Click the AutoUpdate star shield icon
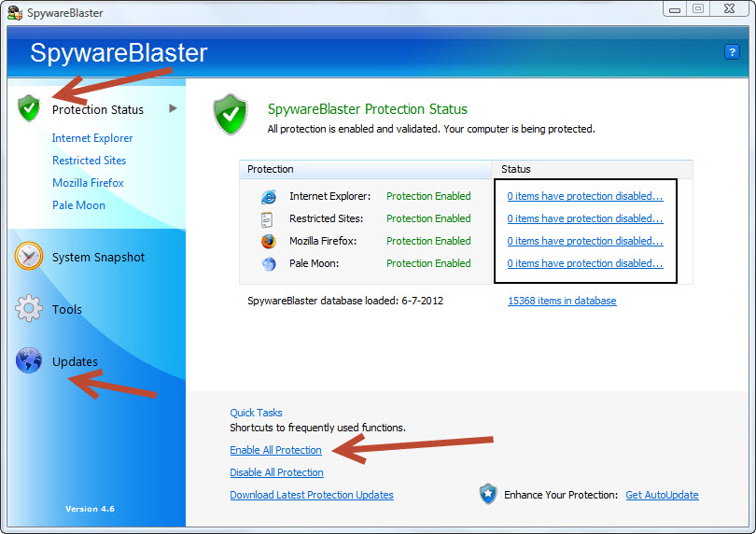756x534 pixels. pyautogui.click(x=488, y=494)
